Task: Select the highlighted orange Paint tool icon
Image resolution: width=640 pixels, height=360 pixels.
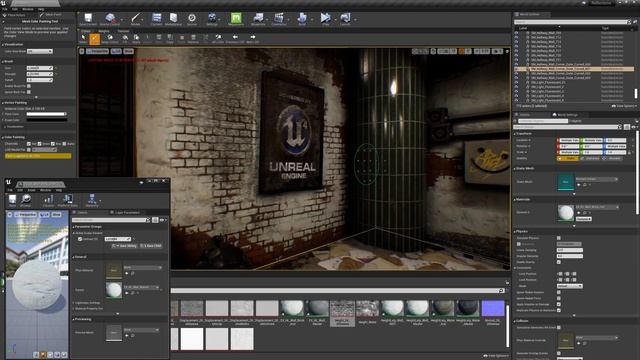Action: pyautogui.click(x=95, y=38)
